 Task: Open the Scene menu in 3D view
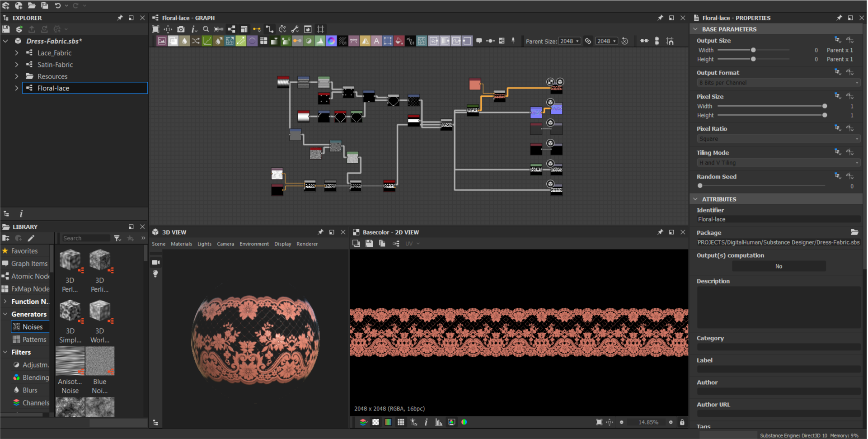pyautogui.click(x=159, y=244)
